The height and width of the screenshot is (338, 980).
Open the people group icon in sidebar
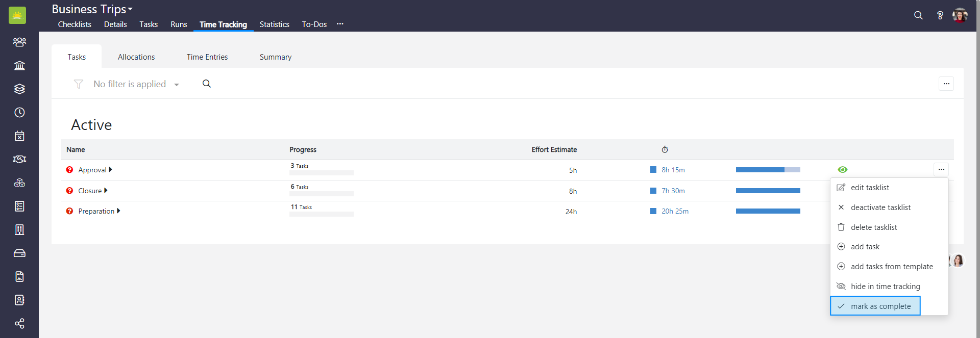(19, 42)
